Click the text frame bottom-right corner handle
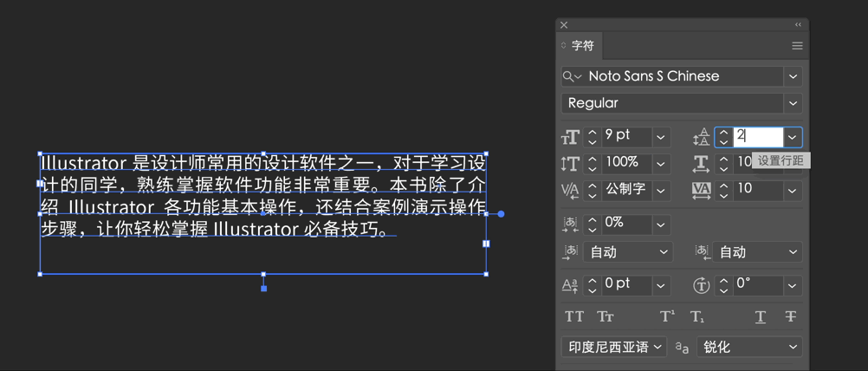Image resolution: width=868 pixels, height=371 pixels. click(x=486, y=274)
